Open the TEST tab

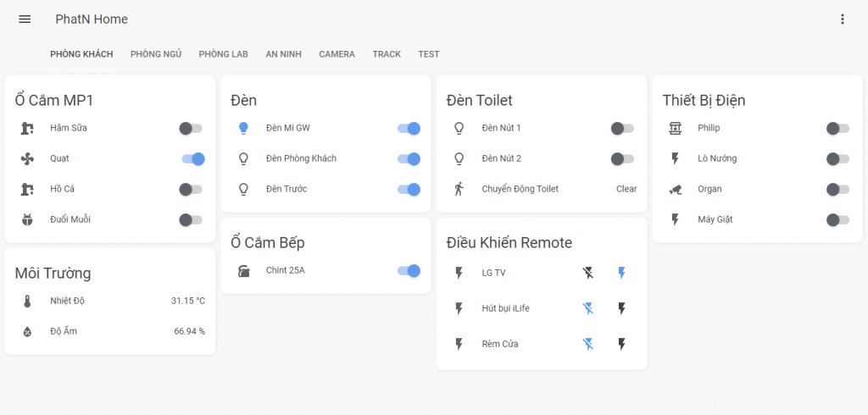[429, 54]
